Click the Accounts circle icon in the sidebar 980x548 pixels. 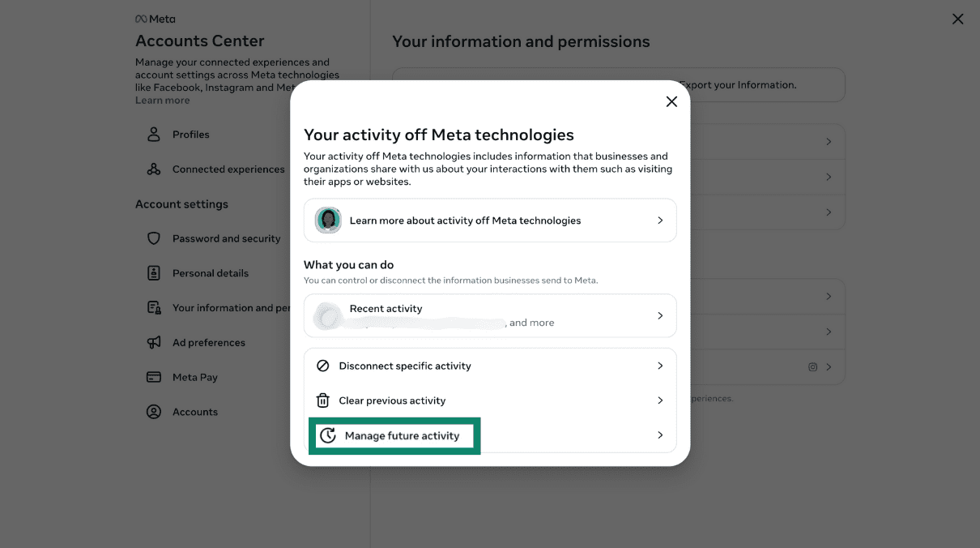click(154, 412)
